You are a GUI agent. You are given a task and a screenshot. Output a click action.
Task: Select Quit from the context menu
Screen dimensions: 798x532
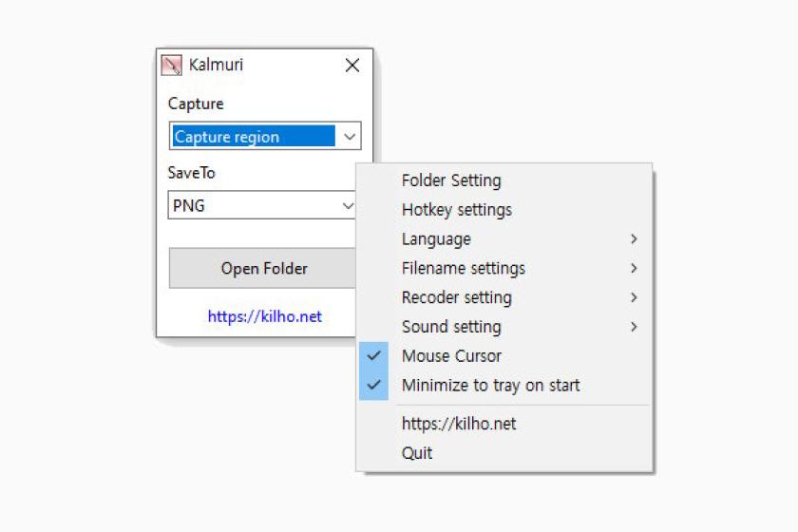tap(504, 453)
